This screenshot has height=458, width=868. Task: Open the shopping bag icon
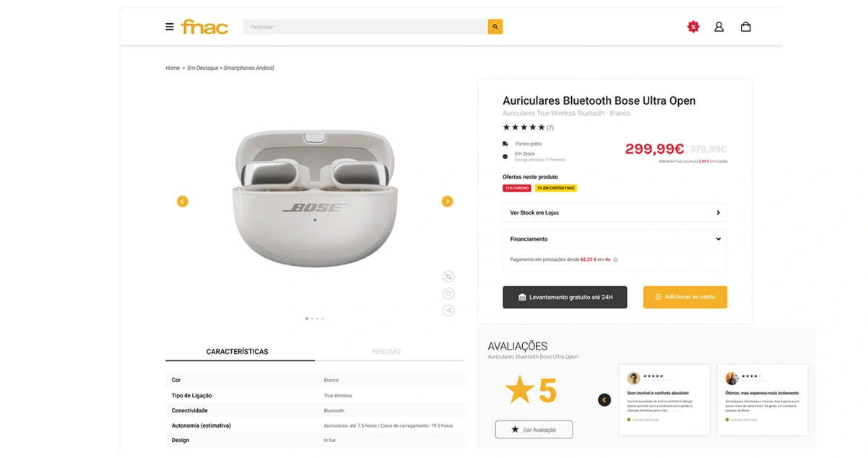click(745, 27)
